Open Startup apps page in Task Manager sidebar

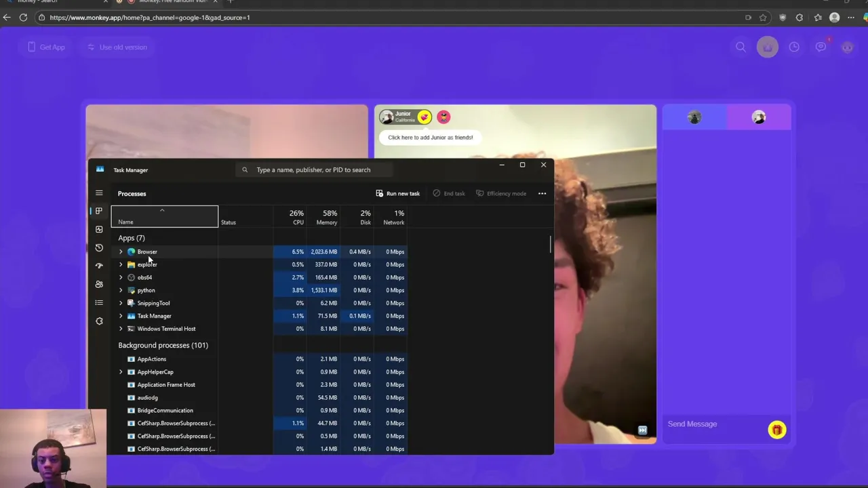pos(99,266)
